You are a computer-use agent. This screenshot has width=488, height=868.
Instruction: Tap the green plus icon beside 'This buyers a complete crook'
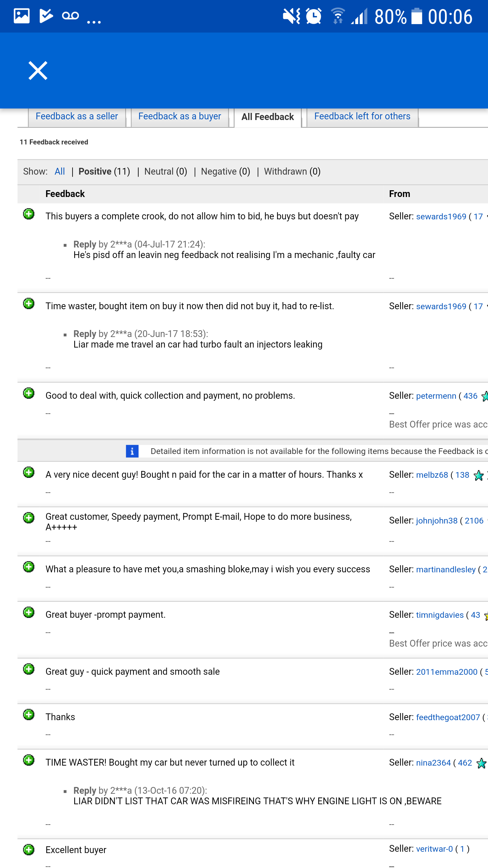(29, 214)
